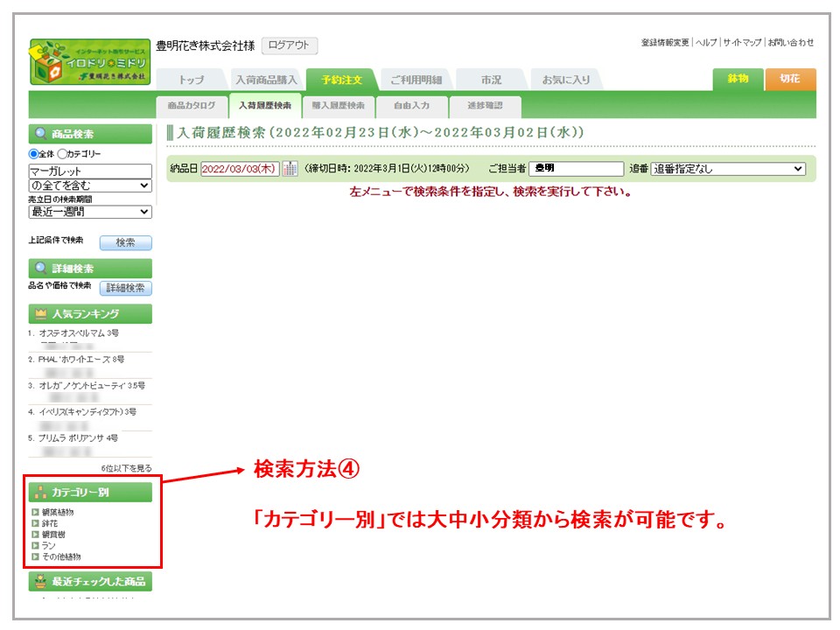
Task: Click the 6位以下を見る link
Action: coord(126,469)
